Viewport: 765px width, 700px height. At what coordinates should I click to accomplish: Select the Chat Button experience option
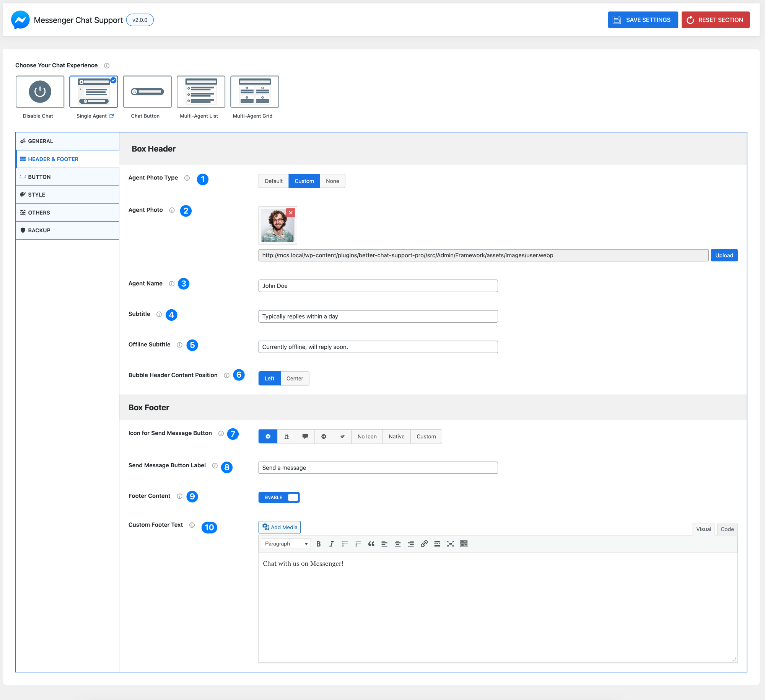pos(147,92)
